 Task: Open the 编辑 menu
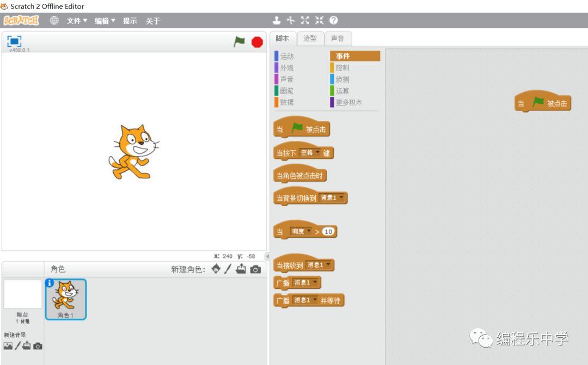click(x=105, y=21)
